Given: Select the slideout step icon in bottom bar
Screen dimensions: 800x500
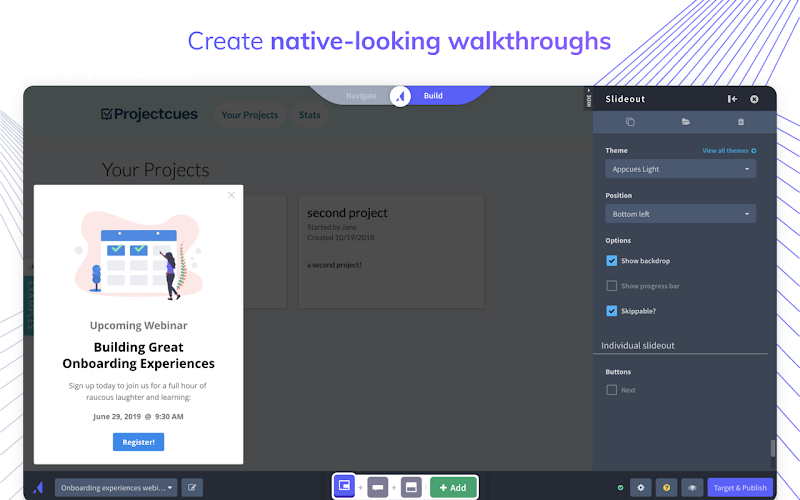Looking at the screenshot, I should [344, 486].
